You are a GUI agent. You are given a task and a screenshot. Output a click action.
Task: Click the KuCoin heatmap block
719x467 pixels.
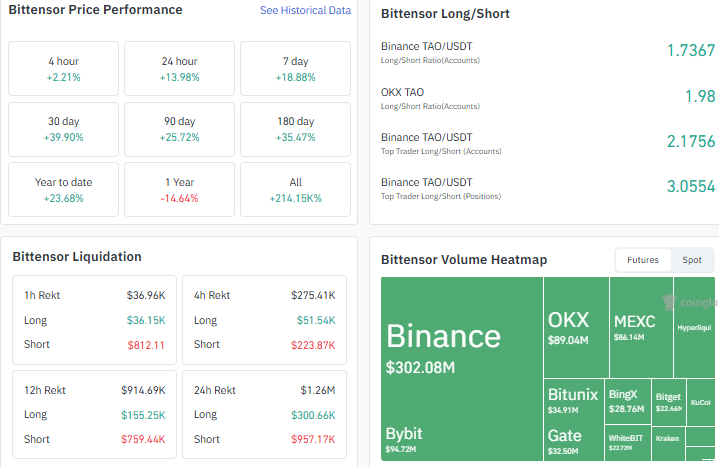701,402
